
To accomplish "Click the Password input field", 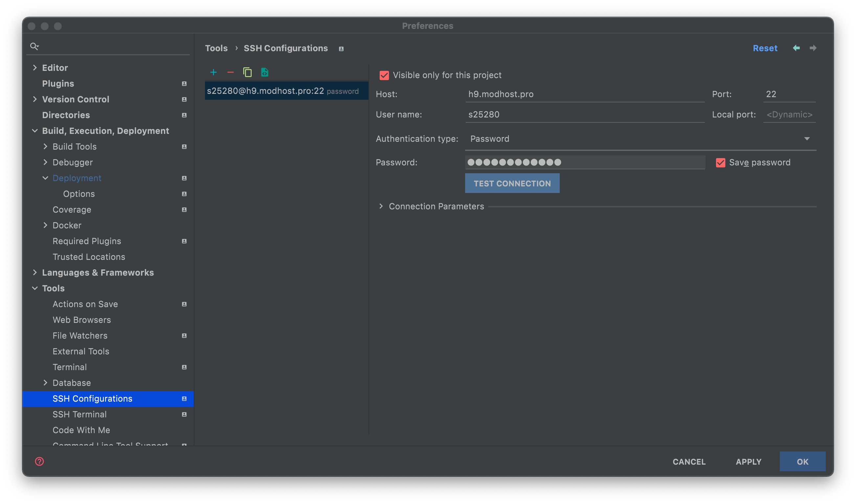I will click(585, 162).
